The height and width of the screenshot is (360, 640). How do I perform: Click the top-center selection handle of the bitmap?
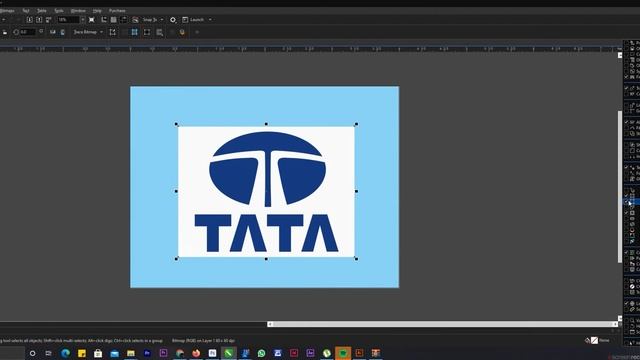pyautogui.click(x=266, y=124)
